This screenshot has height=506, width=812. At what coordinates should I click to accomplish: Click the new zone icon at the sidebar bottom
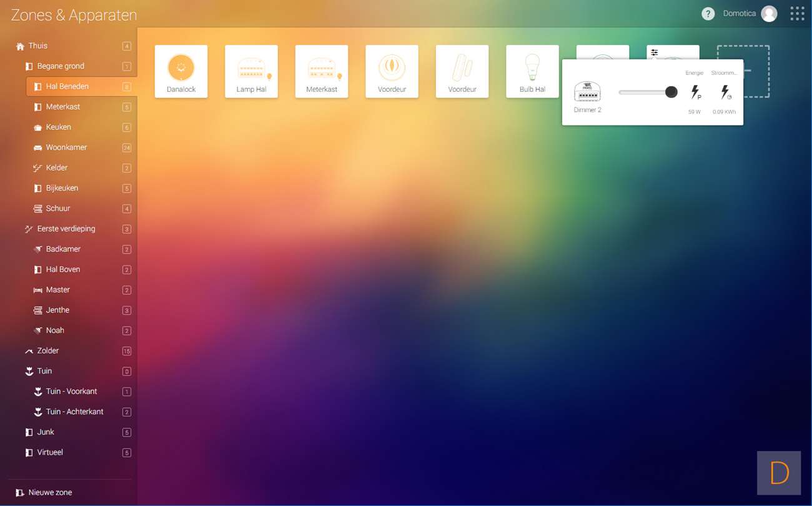20,493
